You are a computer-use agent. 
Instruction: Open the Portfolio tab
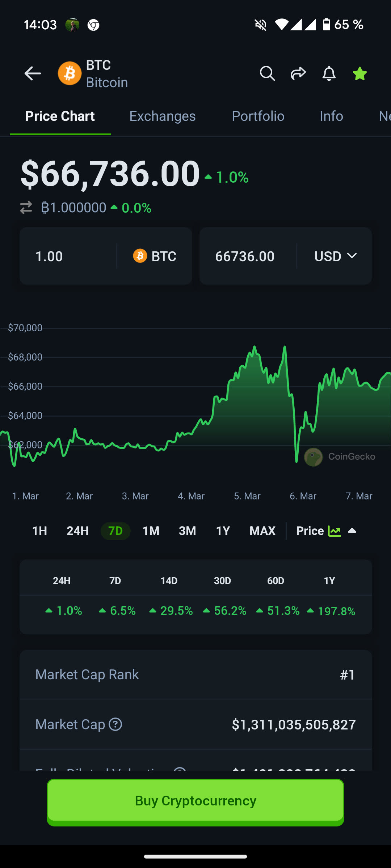258,116
